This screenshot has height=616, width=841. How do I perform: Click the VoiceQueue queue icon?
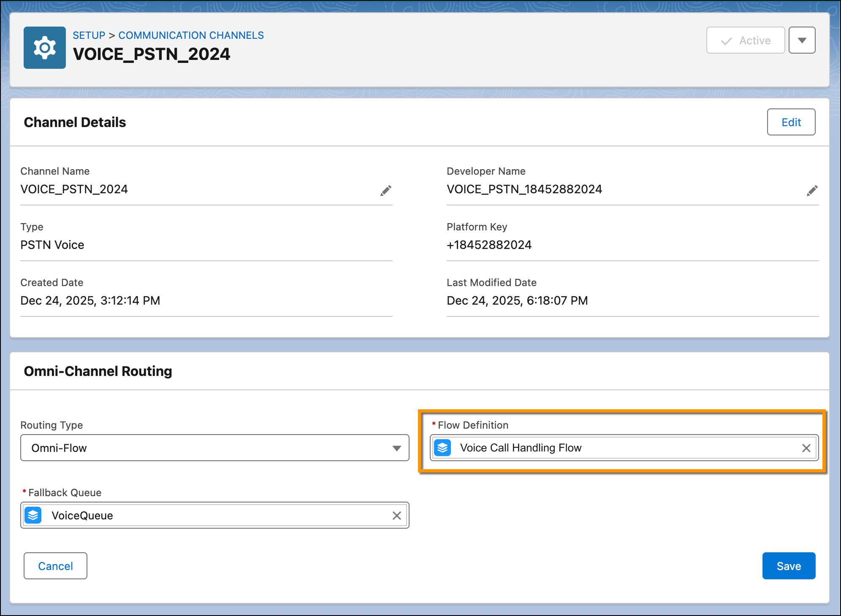tap(33, 515)
